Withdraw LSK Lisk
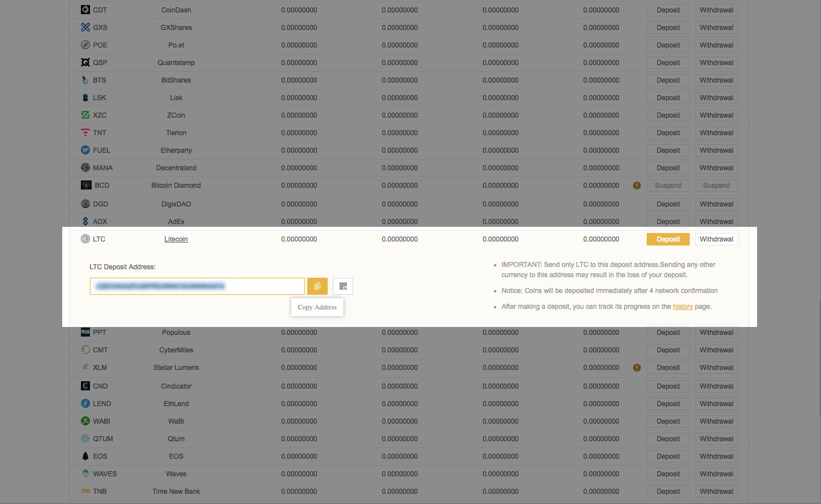 [x=716, y=98]
